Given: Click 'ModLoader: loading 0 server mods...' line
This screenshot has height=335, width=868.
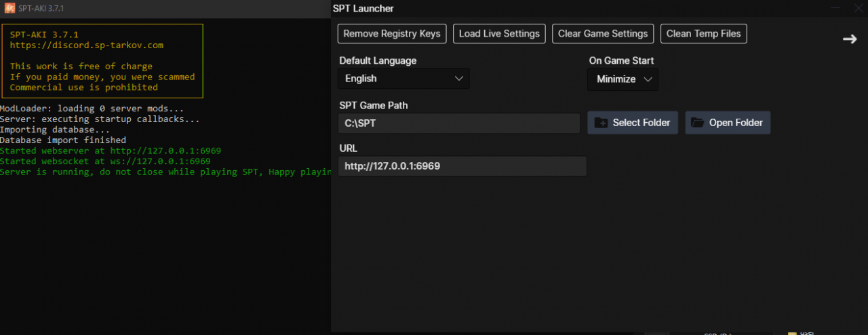Looking at the screenshot, I should [92, 109].
